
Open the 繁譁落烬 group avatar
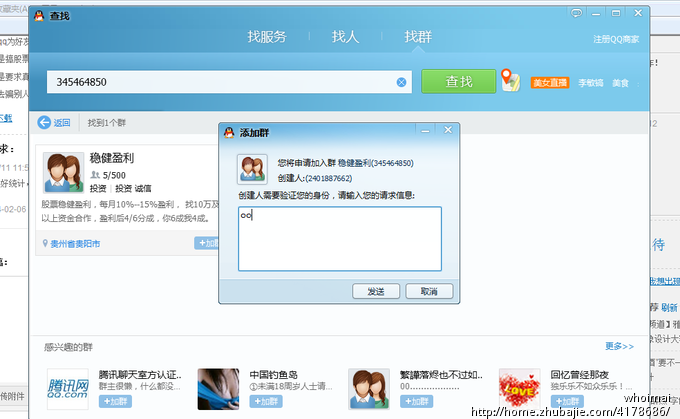click(369, 389)
